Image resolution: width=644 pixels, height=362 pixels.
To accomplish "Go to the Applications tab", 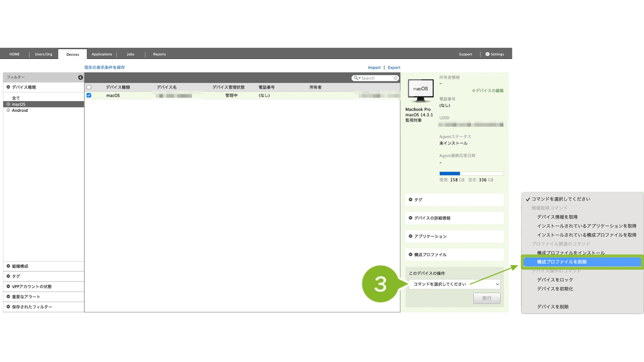I will click(102, 54).
